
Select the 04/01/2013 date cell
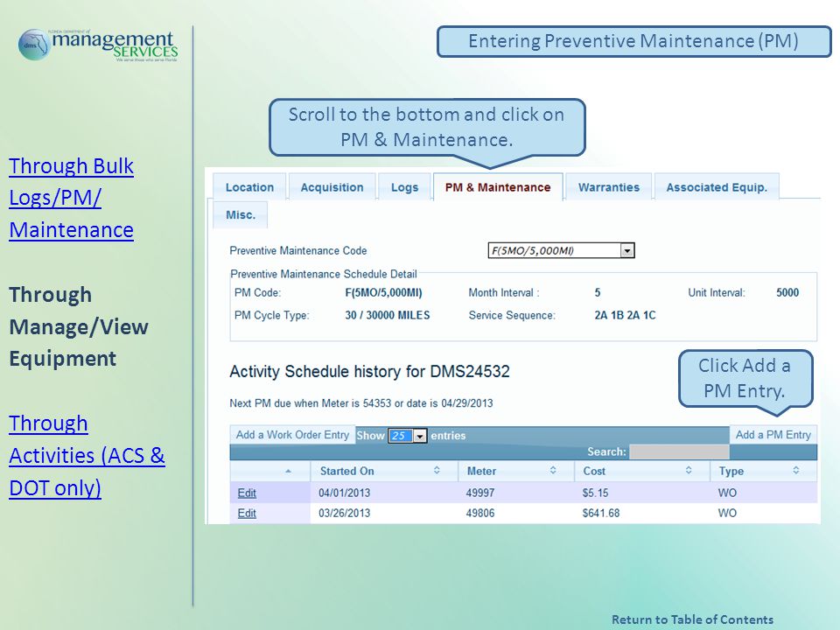pos(345,493)
